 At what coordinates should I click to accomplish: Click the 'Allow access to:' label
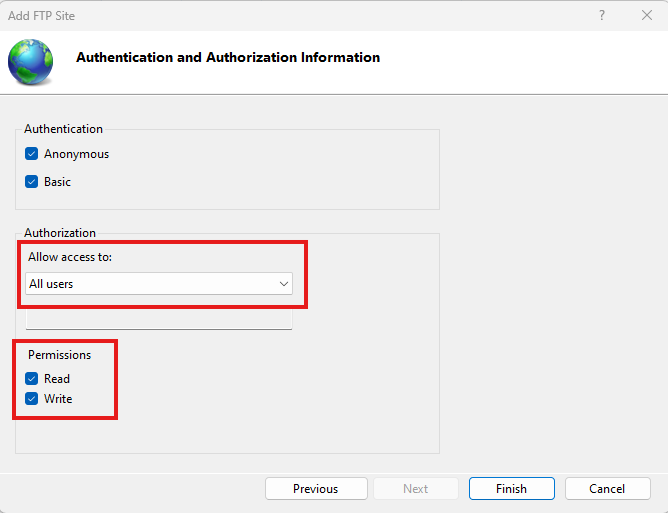click(x=70, y=257)
